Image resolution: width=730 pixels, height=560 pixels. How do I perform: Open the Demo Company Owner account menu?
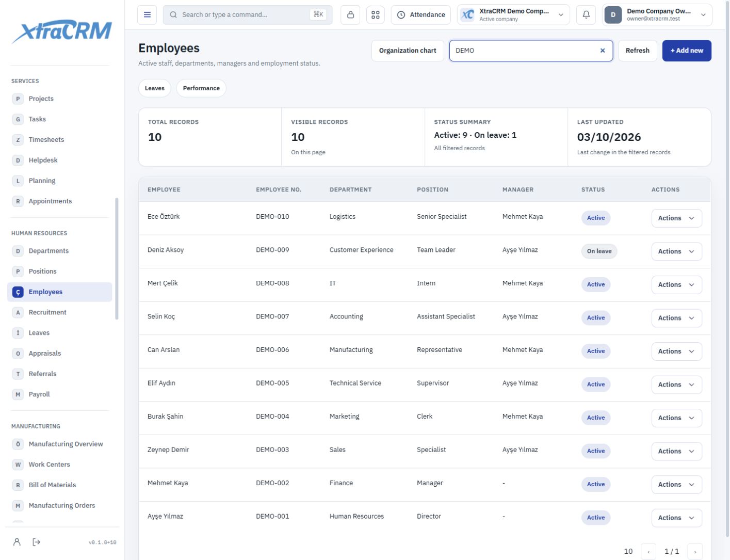pos(657,15)
